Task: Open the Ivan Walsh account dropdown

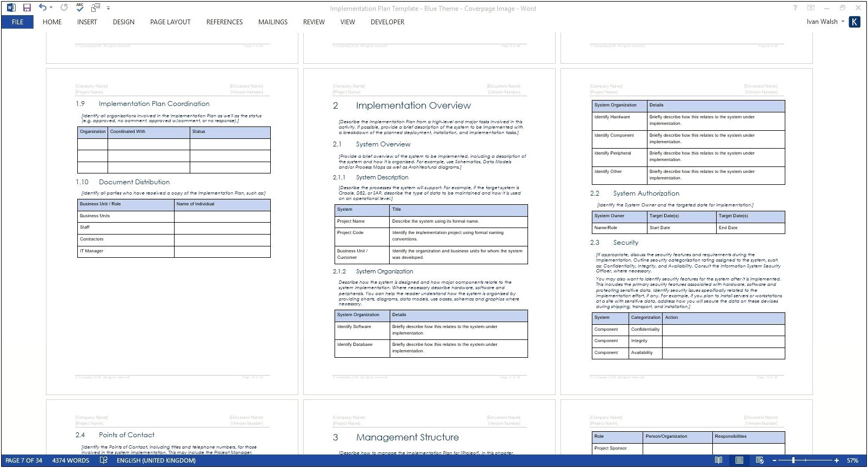Action: pyautogui.click(x=825, y=22)
